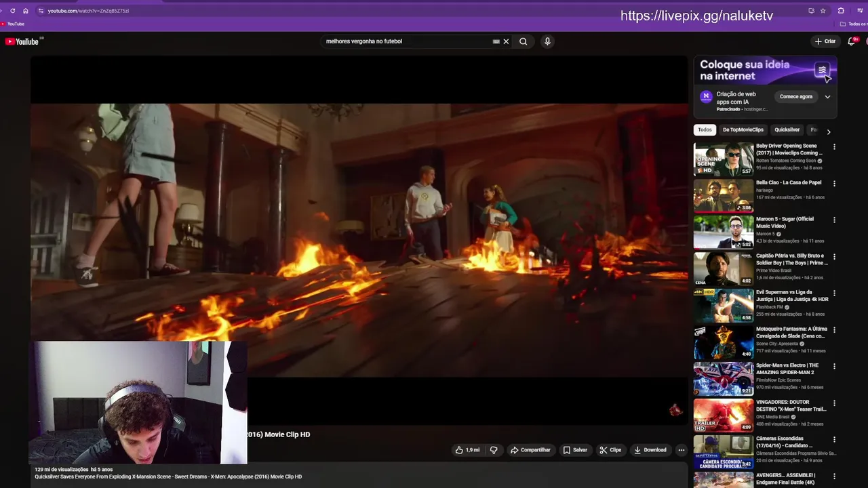Go to YouTube home via the logo
Image resolution: width=868 pixels, height=488 pixels.
[x=22, y=41]
